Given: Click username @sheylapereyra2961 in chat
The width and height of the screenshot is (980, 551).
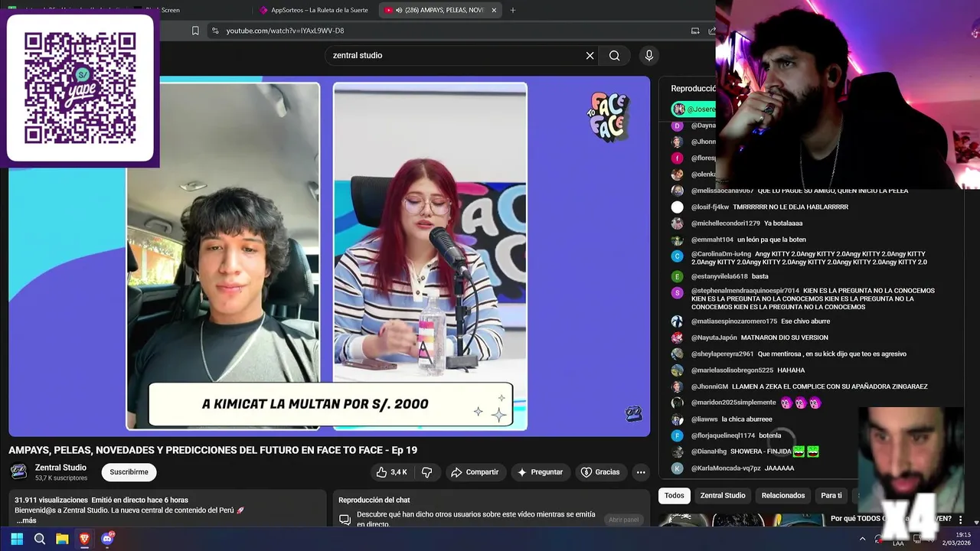Looking at the screenshot, I should pos(722,354).
